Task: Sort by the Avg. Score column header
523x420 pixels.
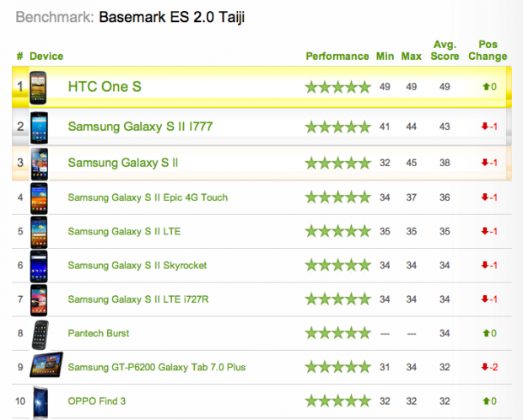Action: [445, 51]
